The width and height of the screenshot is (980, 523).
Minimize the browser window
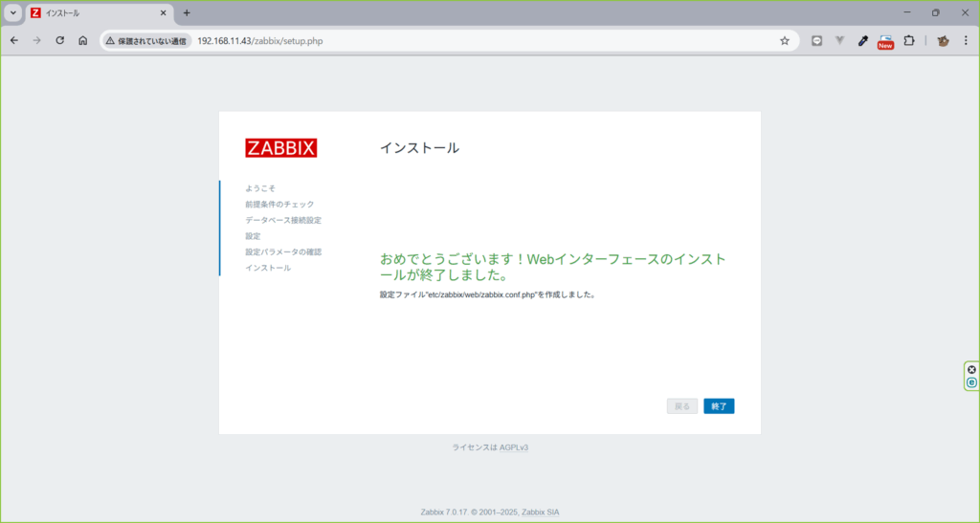coord(907,12)
